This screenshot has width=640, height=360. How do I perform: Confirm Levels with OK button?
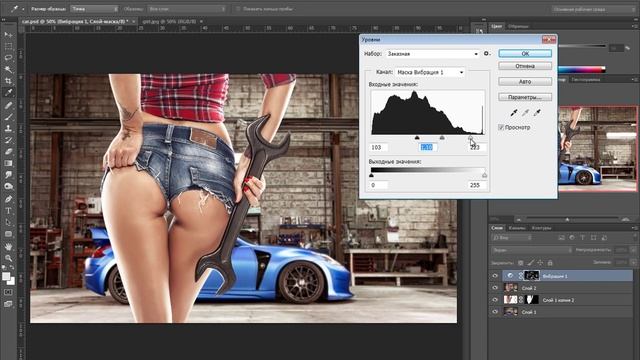525,53
